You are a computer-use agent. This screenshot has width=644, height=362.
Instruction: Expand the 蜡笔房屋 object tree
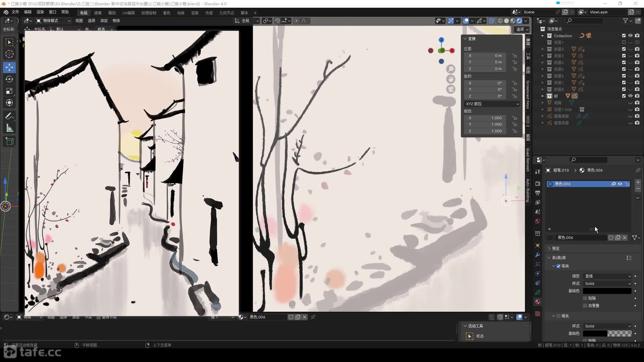543,123
